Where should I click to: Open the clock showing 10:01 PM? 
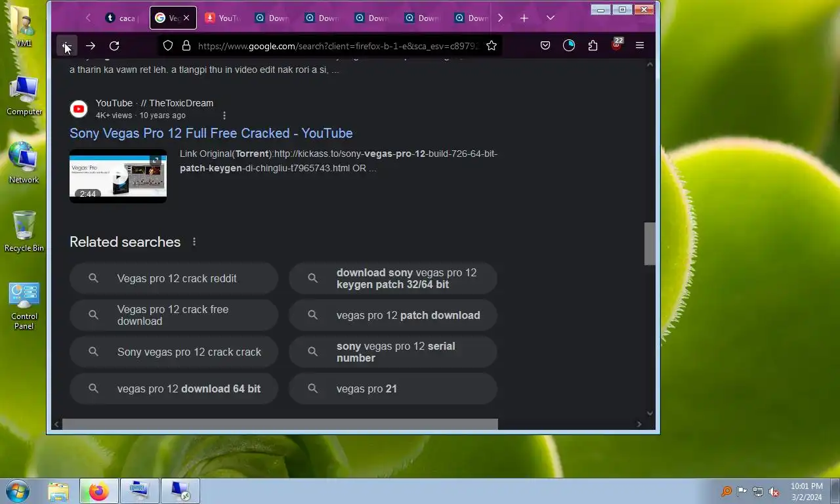click(807, 492)
